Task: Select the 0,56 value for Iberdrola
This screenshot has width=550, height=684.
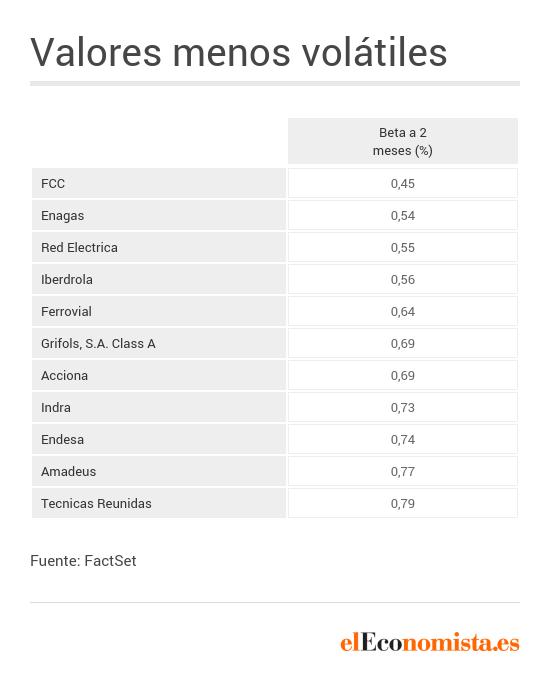Action: [x=403, y=279]
